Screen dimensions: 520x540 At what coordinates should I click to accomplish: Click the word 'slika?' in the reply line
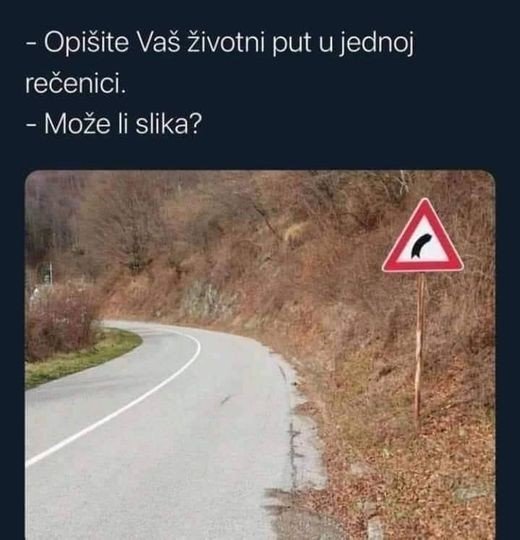tap(168, 124)
